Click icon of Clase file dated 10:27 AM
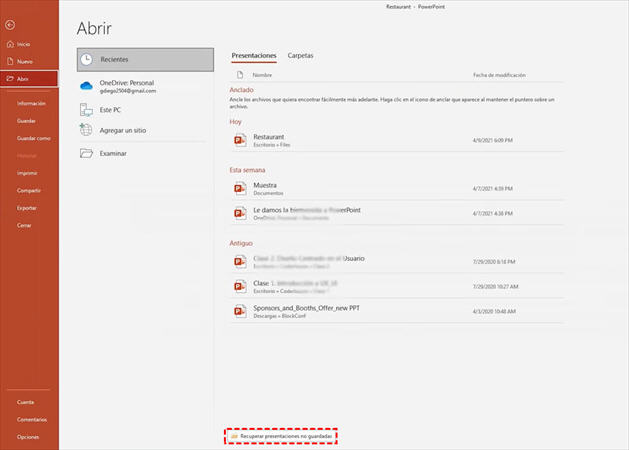This screenshot has width=629, height=450. [x=240, y=286]
